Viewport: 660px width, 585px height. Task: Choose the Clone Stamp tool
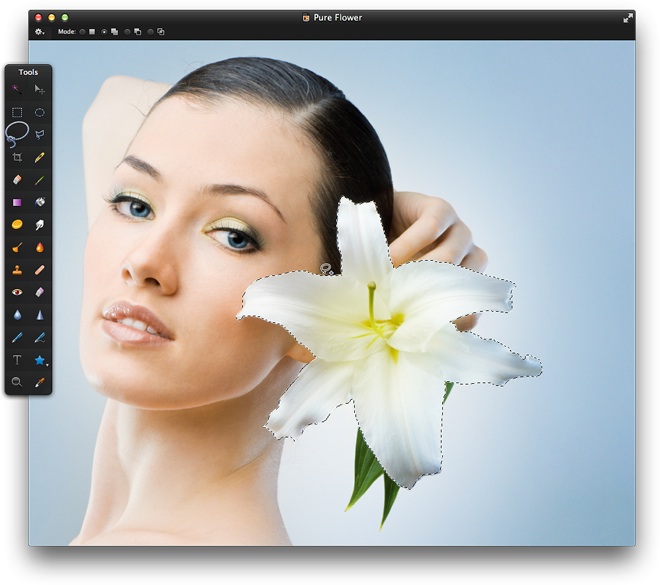17,269
